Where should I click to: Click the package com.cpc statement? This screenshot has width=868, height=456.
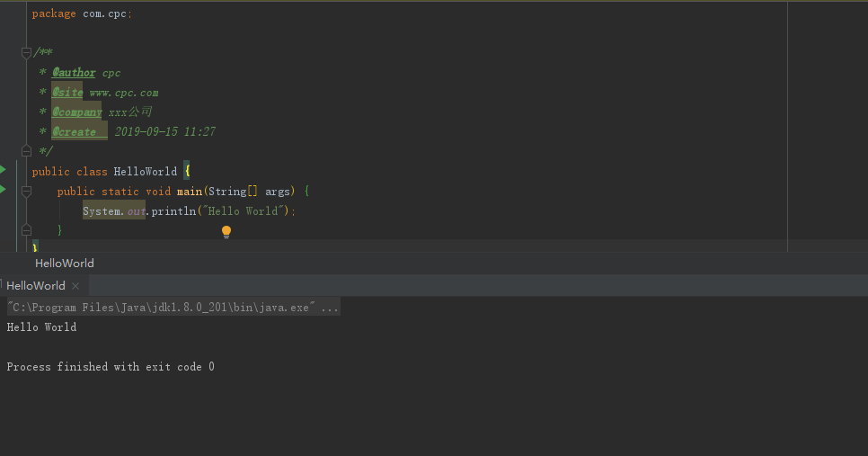(x=82, y=13)
